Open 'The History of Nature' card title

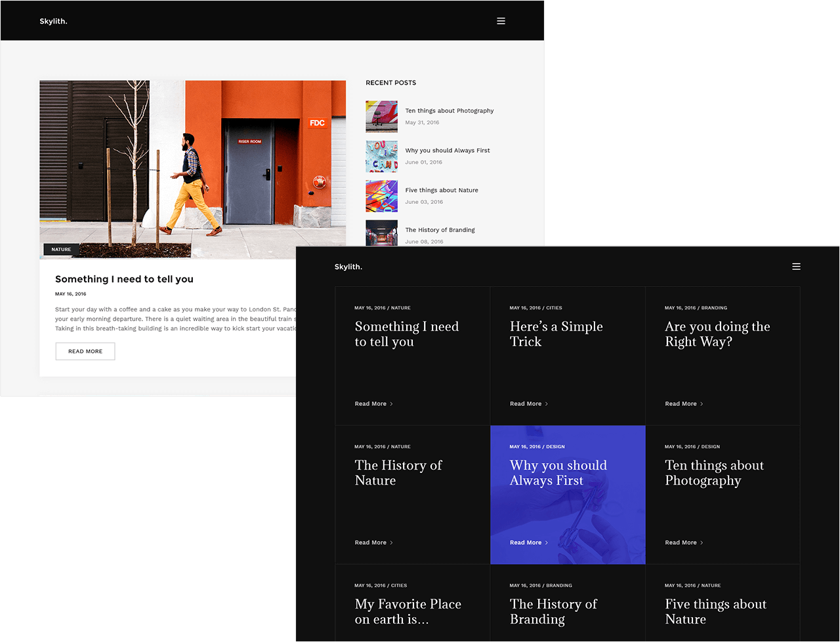398,473
